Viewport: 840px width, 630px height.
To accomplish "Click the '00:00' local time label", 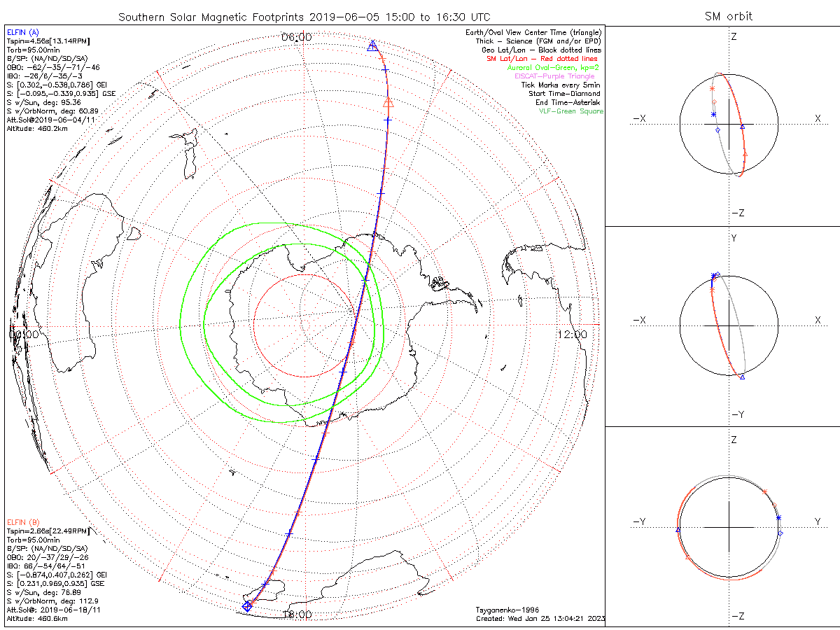I will pos(22,335).
